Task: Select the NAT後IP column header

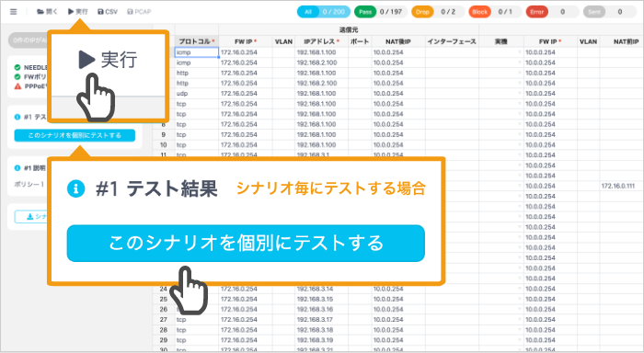Action: [x=398, y=41]
